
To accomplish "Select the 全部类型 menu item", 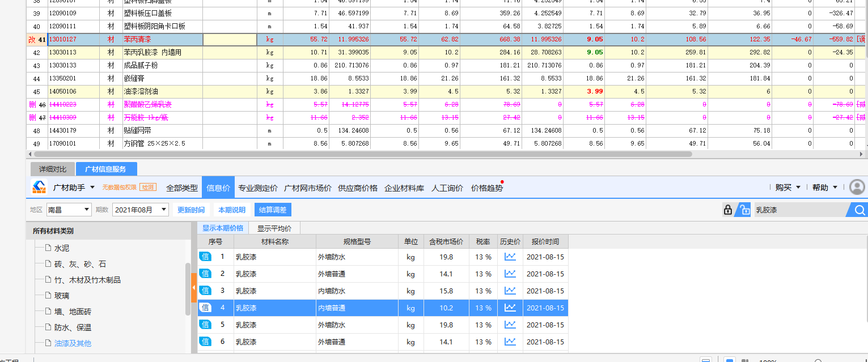I will [182, 188].
